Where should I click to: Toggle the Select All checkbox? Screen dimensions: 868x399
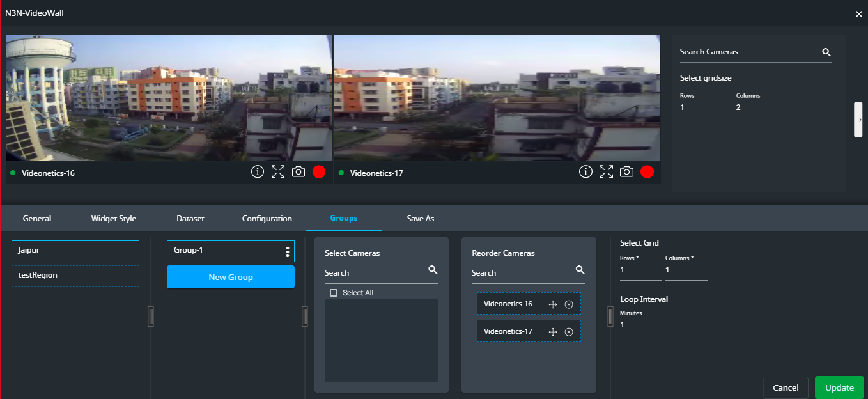click(334, 293)
